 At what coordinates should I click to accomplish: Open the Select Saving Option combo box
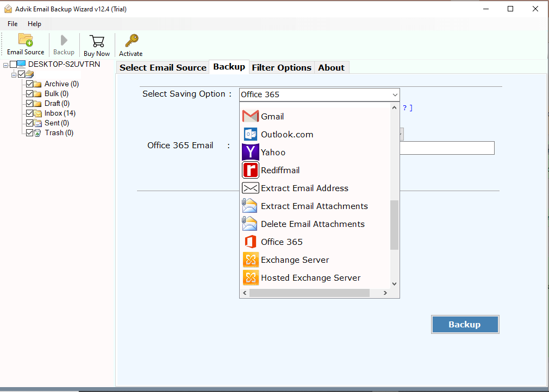point(319,95)
